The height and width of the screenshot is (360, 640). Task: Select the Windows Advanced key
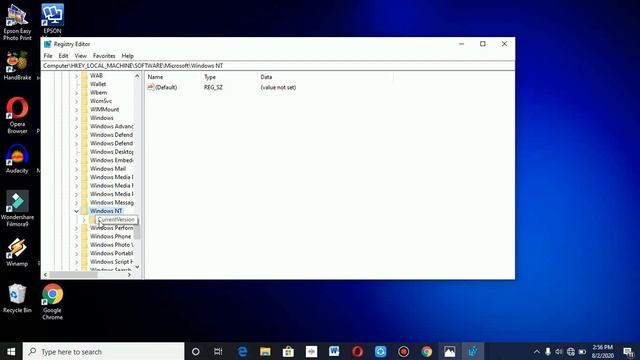click(x=111, y=127)
